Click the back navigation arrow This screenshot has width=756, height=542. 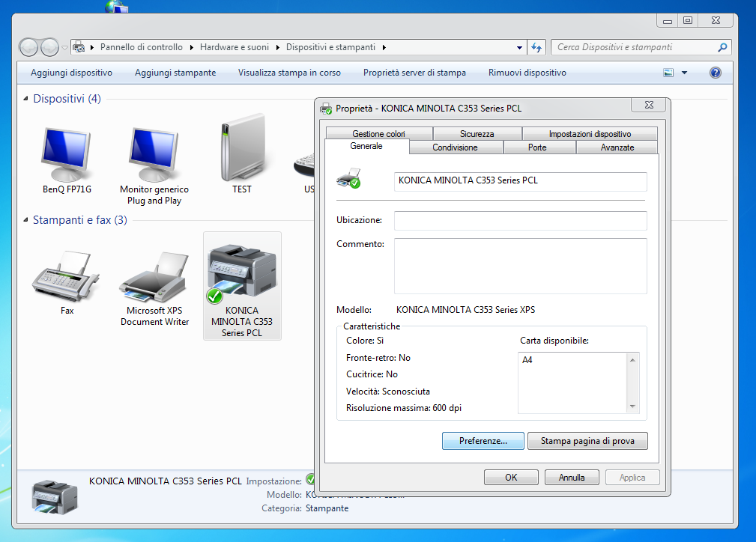pyautogui.click(x=29, y=47)
